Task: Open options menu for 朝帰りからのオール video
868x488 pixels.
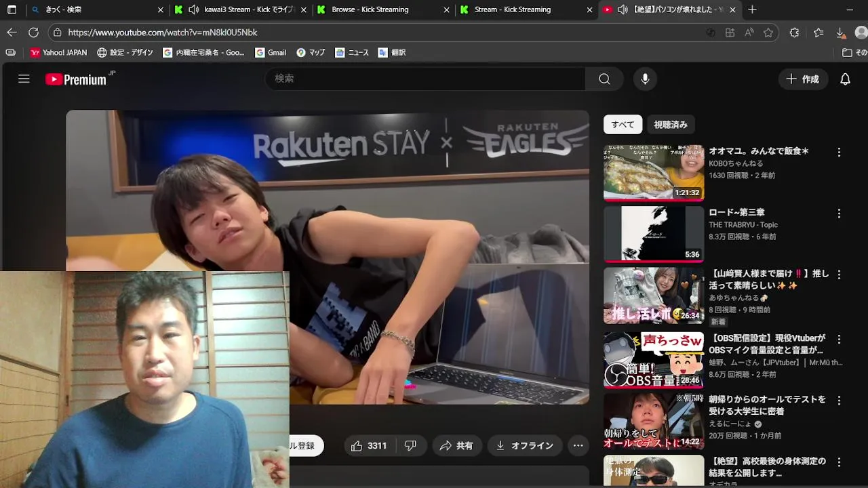Action: 839,400
